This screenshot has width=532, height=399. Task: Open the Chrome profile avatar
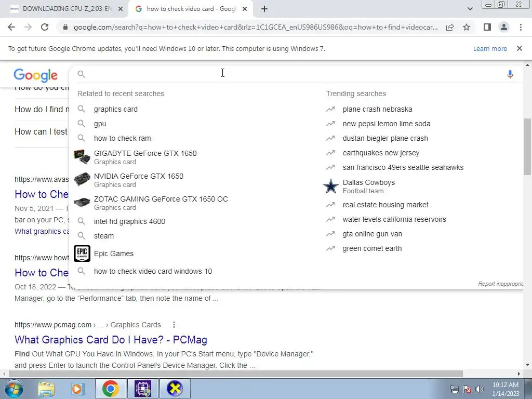[504, 27]
